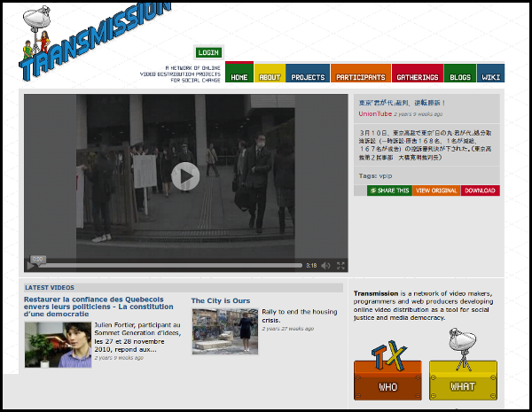Enter fullscreen mode on the video player
This screenshot has width=532, height=412.
click(340, 265)
